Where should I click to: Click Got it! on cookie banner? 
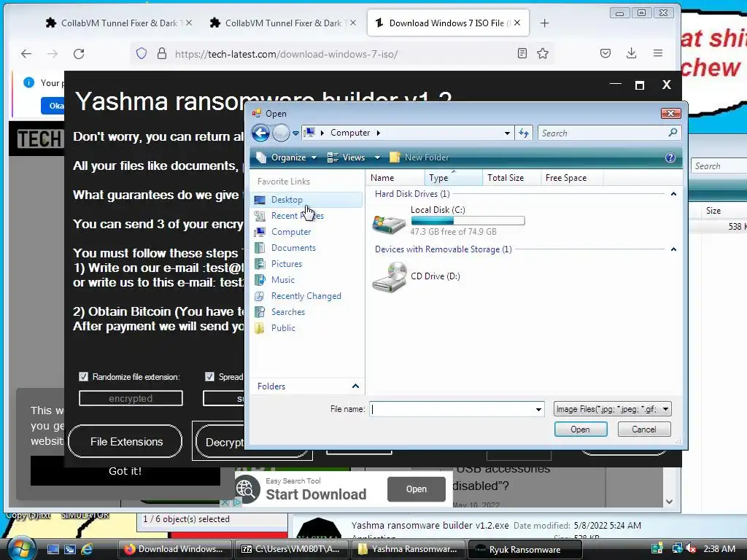click(x=125, y=471)
